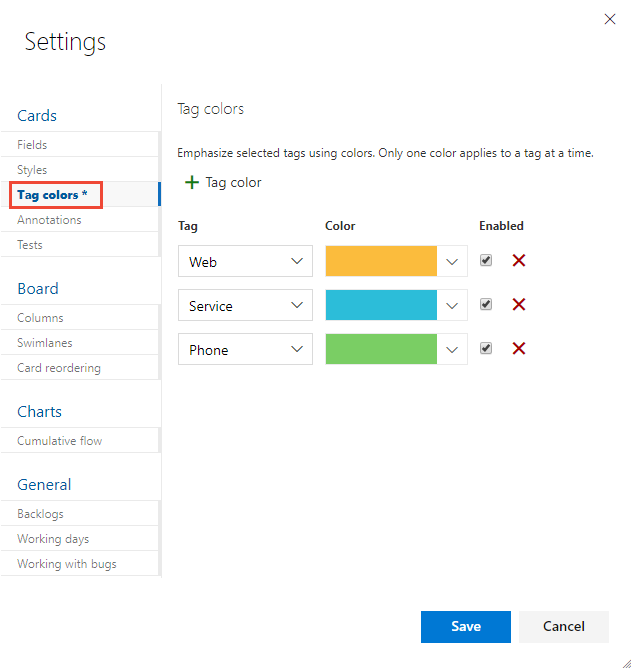The image size is (636, 672).
Task: Open the Annotations settings page
Action: click(x=80, y=220)
